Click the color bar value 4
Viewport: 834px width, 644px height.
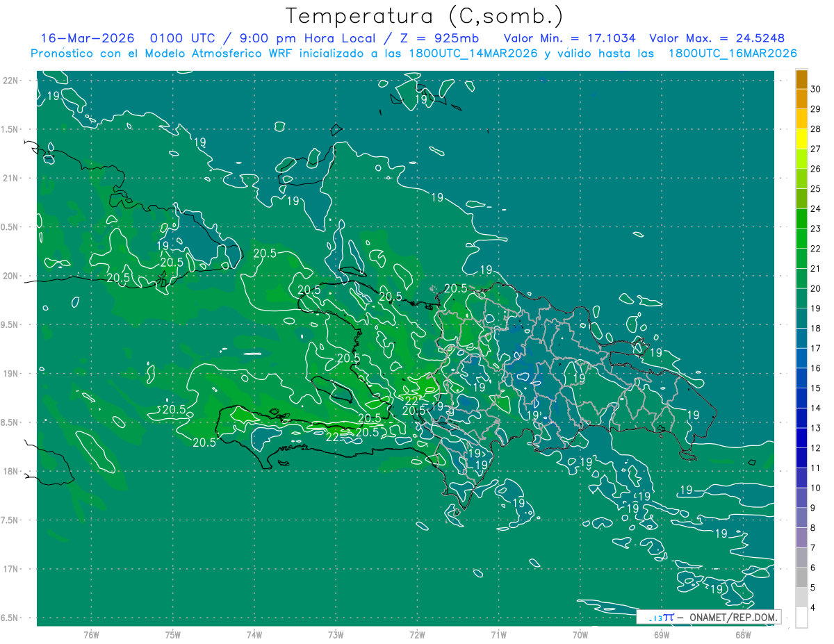pyautogui.click(x=813, y=607)
